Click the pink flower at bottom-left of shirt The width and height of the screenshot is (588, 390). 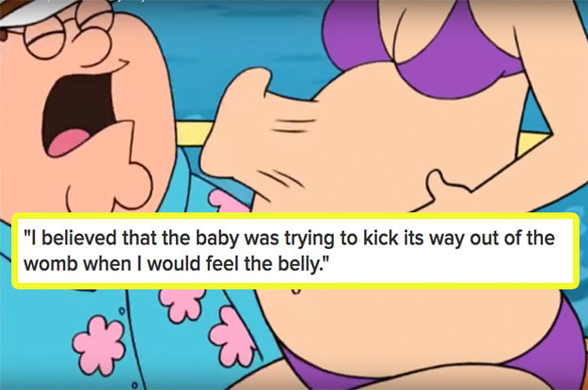(x=98, y=345)
